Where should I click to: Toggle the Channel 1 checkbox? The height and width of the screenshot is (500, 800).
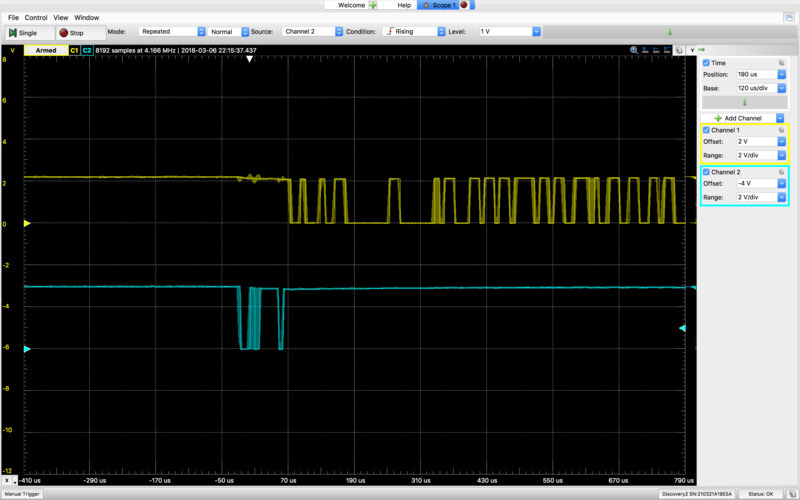pos(706,130)
